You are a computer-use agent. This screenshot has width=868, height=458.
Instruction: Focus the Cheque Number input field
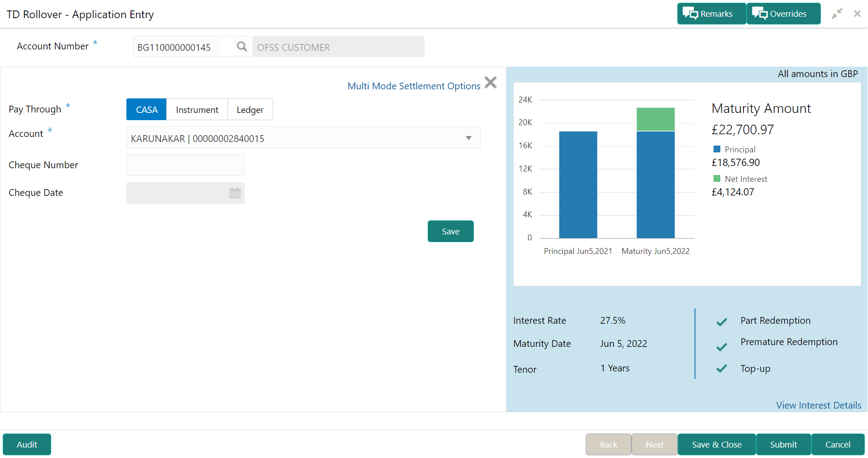[185, 165]
